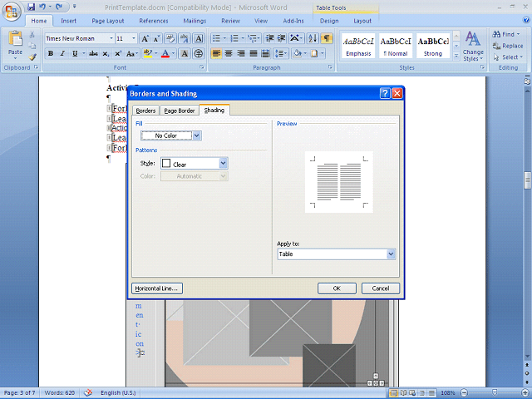The height and width of the screenshot is (399, 532).
Task: Open the Fill color dropdown showing No Color
Action: pos(197,135)
